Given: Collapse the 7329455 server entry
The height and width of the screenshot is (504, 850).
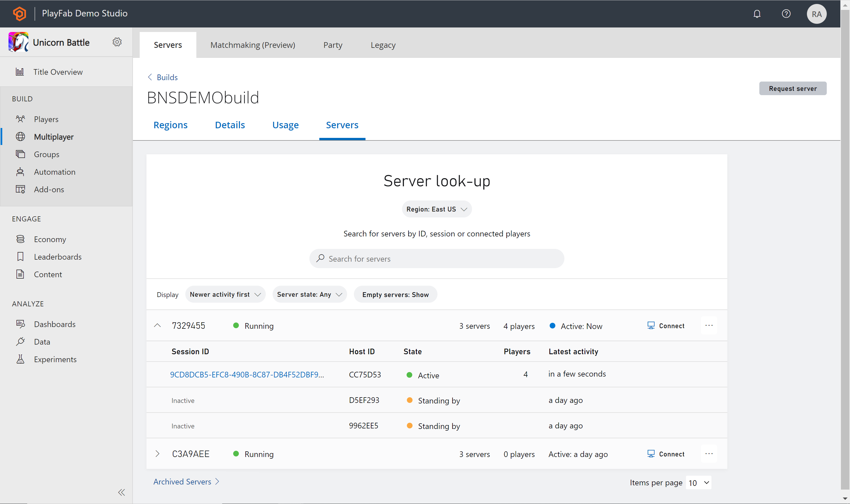Looking at the screenshot, I should pos(158,325).
